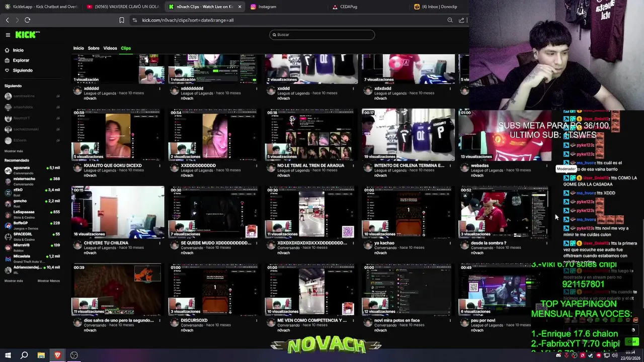The image size is (644, 362).
Task: Play the IGUALITO QUE GOKU DICEXD clip thumbnail
Action: pyautogui.click(x=118, y=135)
